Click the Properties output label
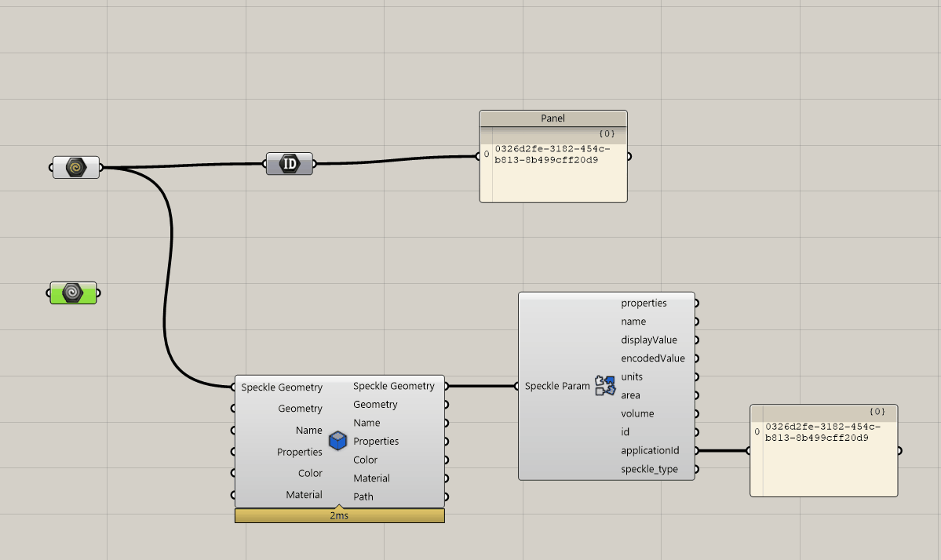This screenshot has width=941, height=560. click(x=376, y=442)
